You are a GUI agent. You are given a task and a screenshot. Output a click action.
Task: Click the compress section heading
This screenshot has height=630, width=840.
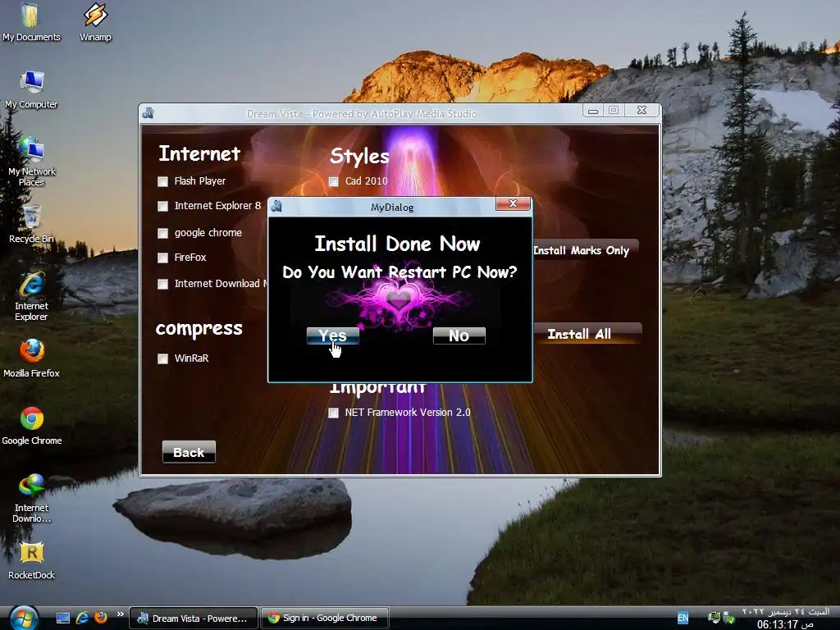199,329
